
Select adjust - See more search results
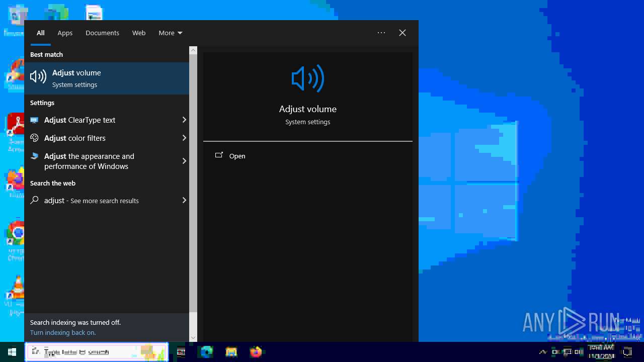point(107,200)
